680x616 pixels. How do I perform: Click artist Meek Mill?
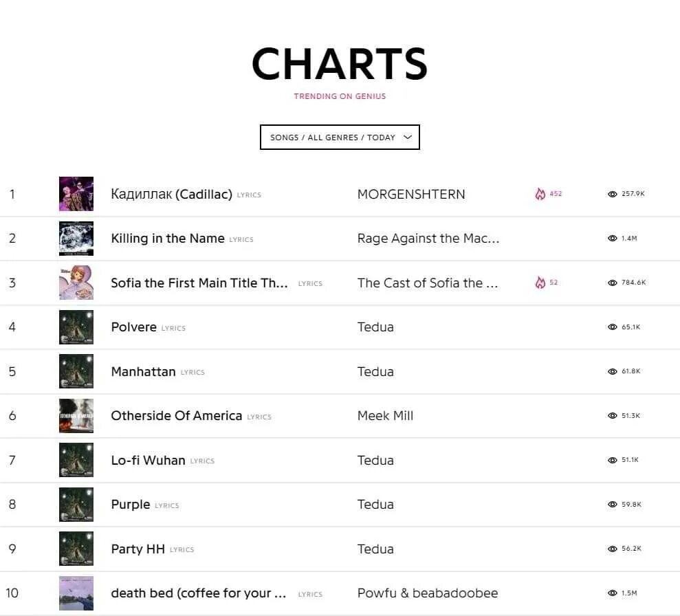pyautogui.click(x=385, y=416)
